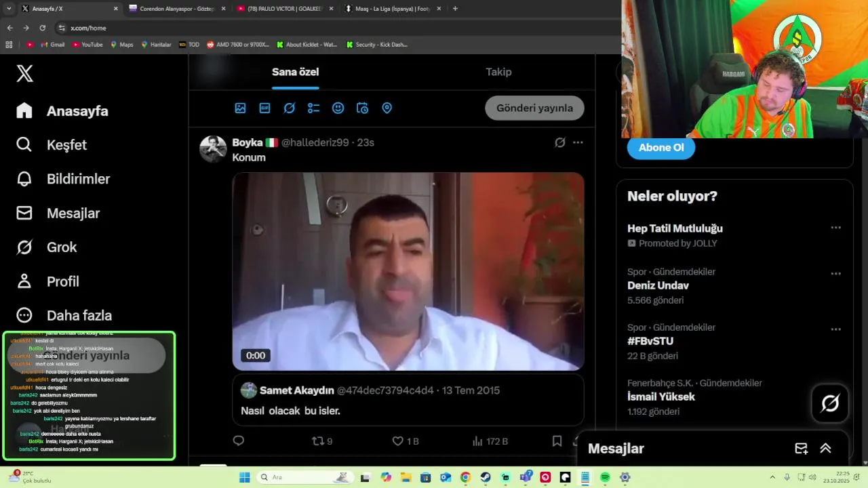Open the AMD 7600 or 9700X bookmark
Screen dimensions: 868x488
pos(238,45)
